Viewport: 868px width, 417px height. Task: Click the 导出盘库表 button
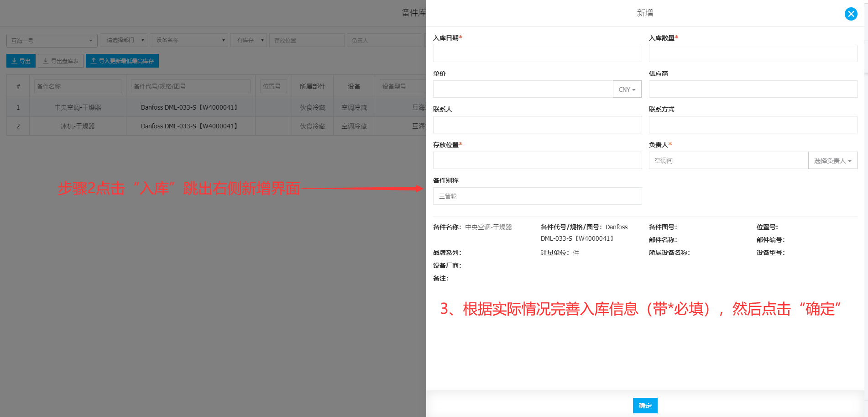61,61
